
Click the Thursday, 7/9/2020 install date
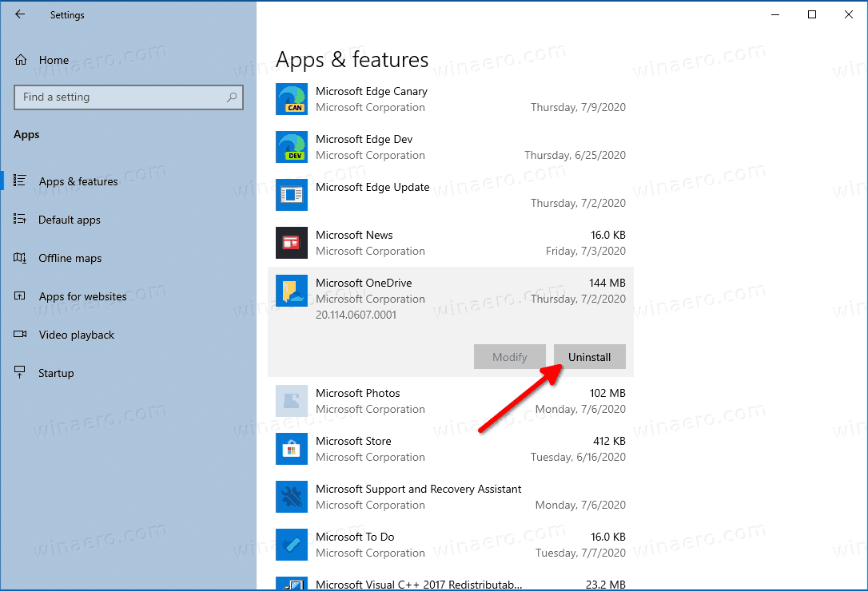pyautogui.click(x=578, y=107)
